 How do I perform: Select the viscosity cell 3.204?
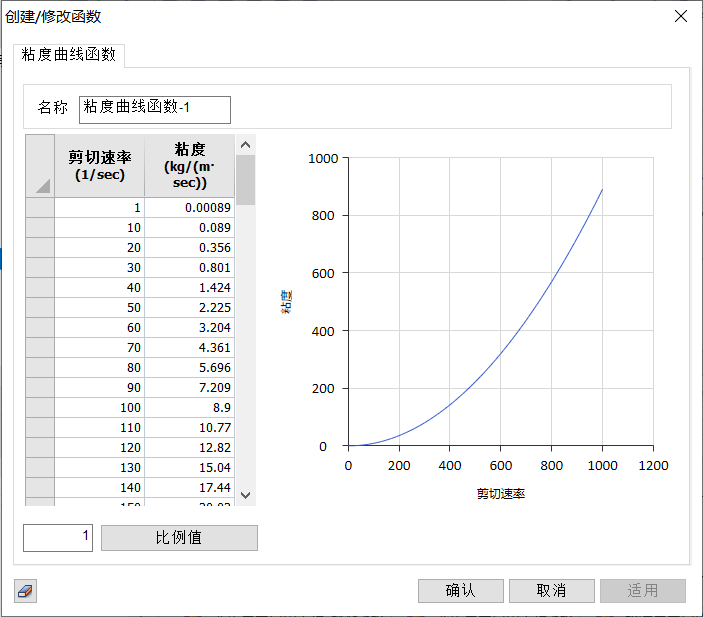189,328
